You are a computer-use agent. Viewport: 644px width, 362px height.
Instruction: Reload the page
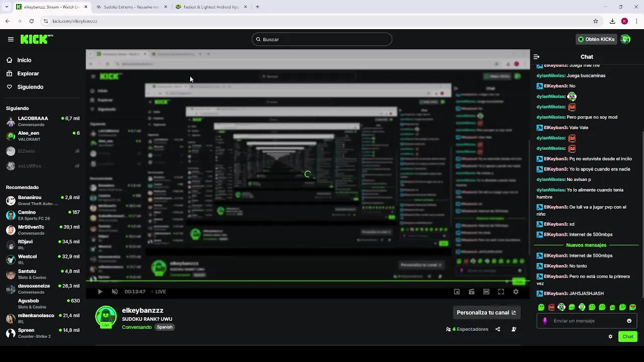click(31, 21)
